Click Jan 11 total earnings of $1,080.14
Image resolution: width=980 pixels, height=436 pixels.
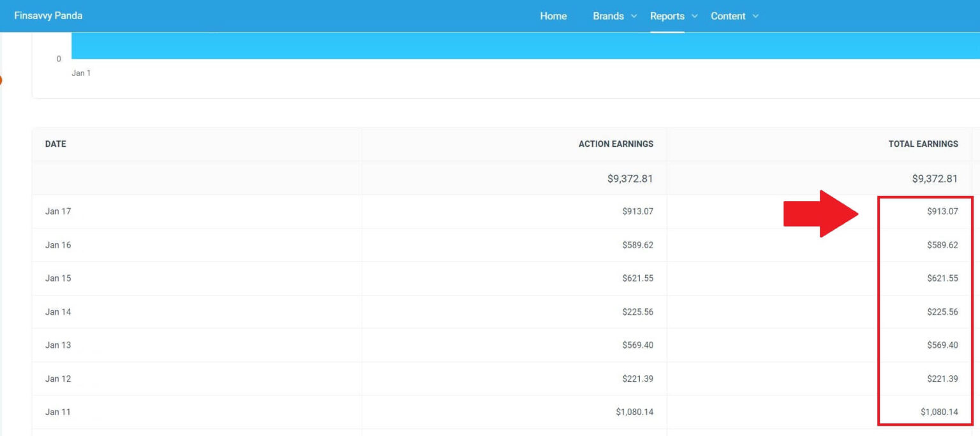pos(939,412)
